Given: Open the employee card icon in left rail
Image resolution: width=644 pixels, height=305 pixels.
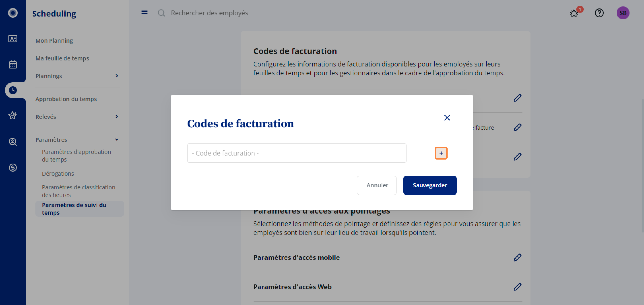Looking at the screenshot, I should [x=13, y=39].
